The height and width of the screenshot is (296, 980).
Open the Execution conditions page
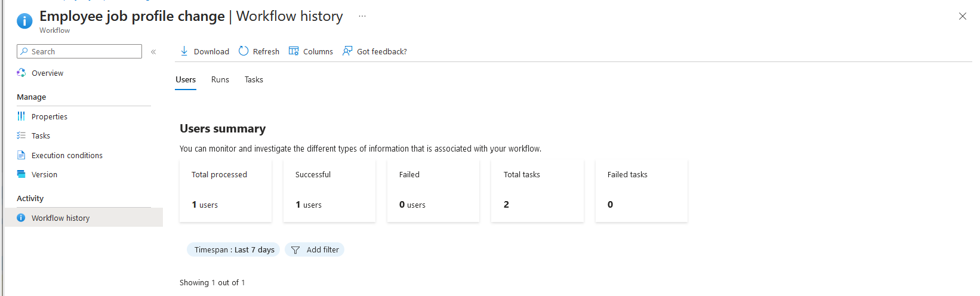pyautogui.click(x=67, y=155)
